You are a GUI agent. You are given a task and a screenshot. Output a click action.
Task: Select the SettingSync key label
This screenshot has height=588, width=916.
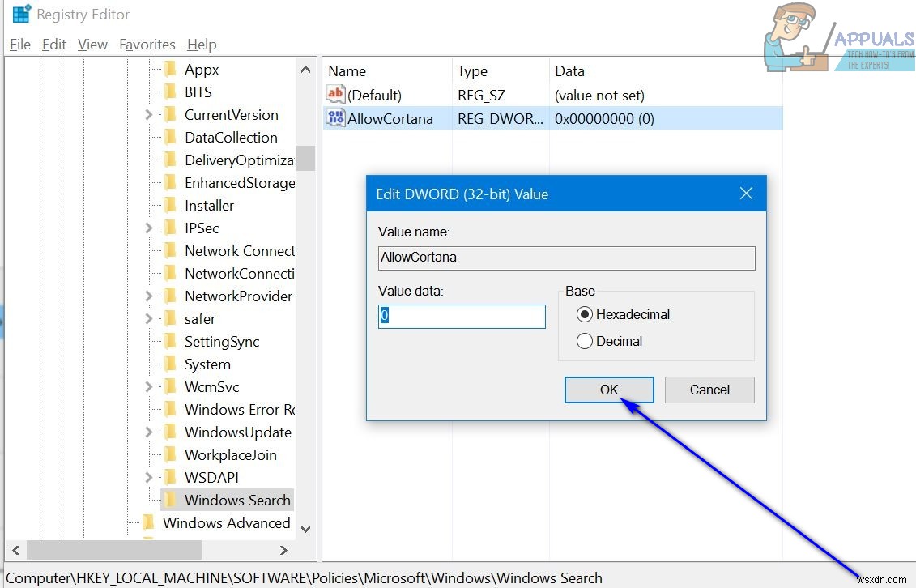[x=222, y=342]
